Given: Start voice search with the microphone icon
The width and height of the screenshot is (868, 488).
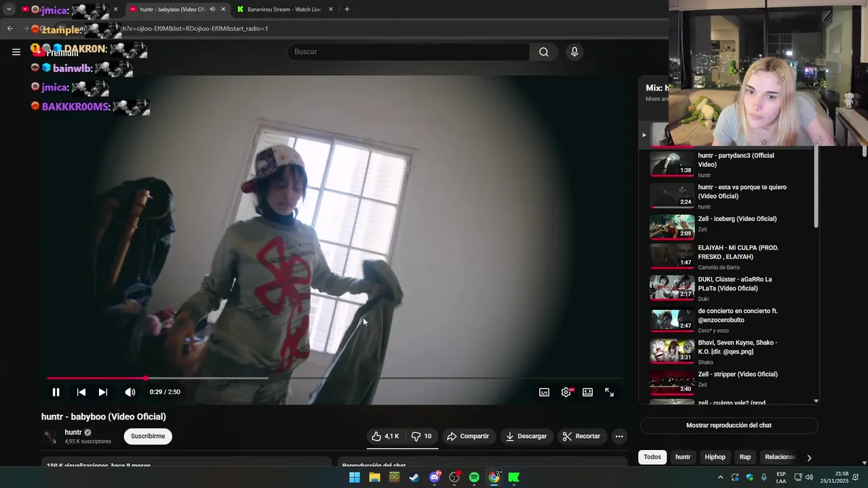Looking at the screenshot, I should coord(574,52).
